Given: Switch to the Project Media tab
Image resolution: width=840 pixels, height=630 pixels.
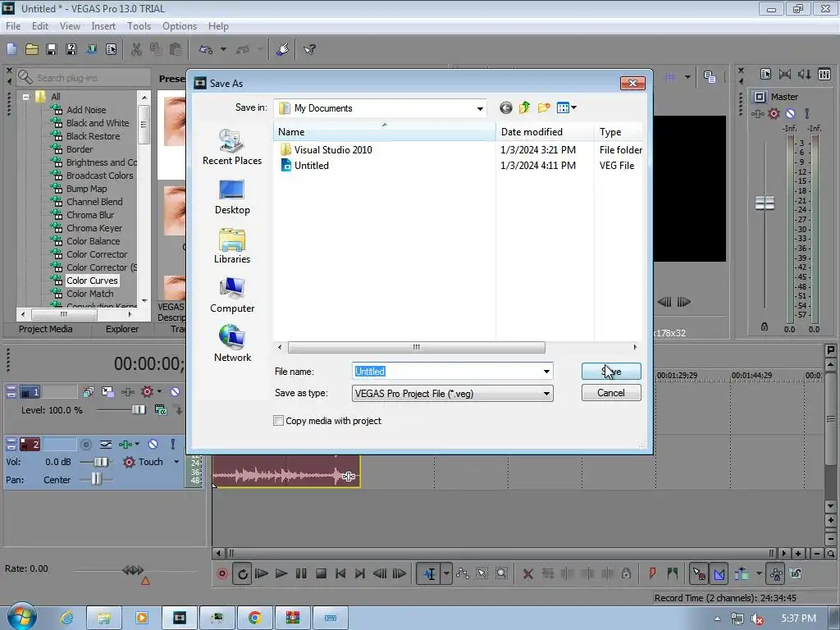Looking at the screenshot, I should [x=46, y=329].
